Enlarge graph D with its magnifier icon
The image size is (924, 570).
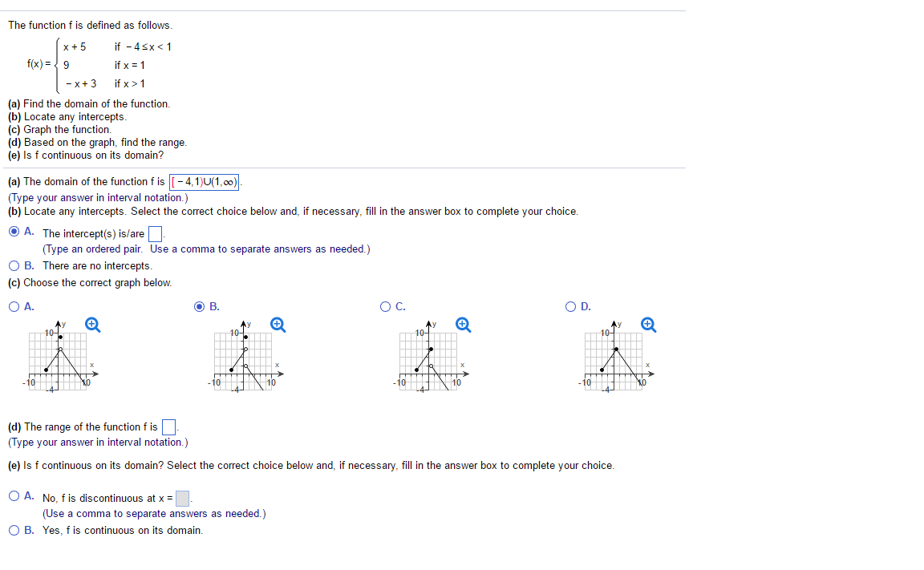click(648, 325)
